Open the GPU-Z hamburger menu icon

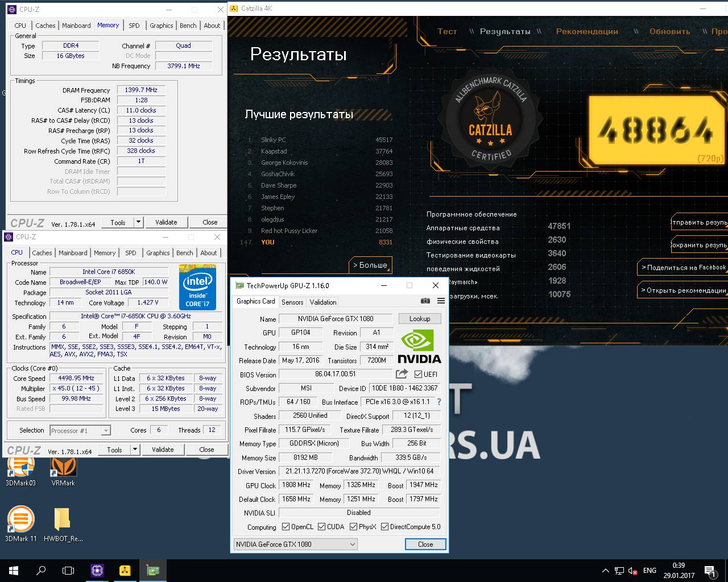point(441,301)
